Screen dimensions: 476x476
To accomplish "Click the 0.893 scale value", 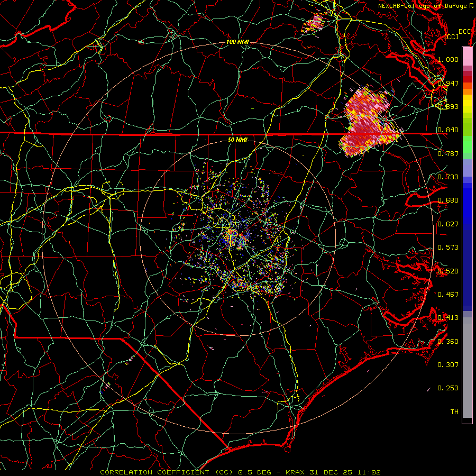I will [x=448, y=106].
